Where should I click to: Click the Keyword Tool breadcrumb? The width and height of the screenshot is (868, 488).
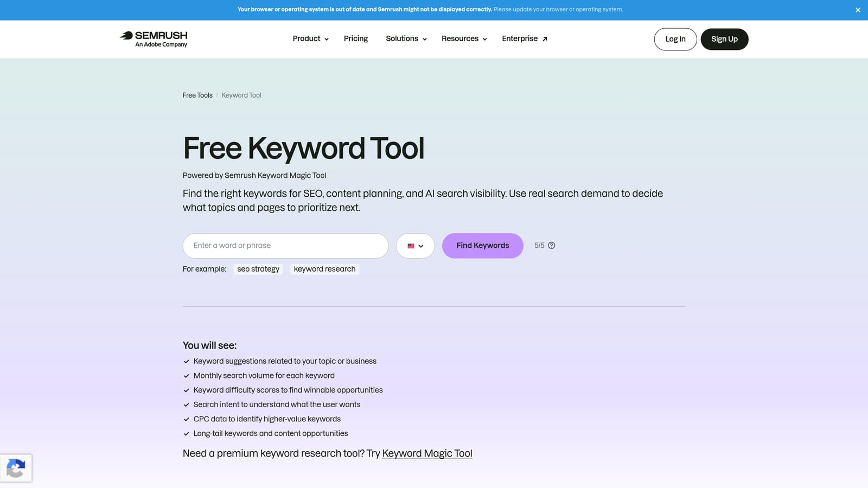click(241, 95)
